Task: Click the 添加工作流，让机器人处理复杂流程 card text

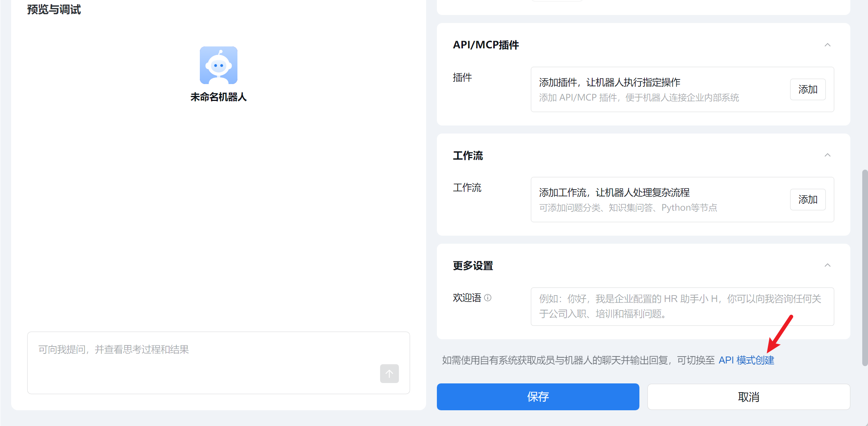Action: tap(614, 193)
